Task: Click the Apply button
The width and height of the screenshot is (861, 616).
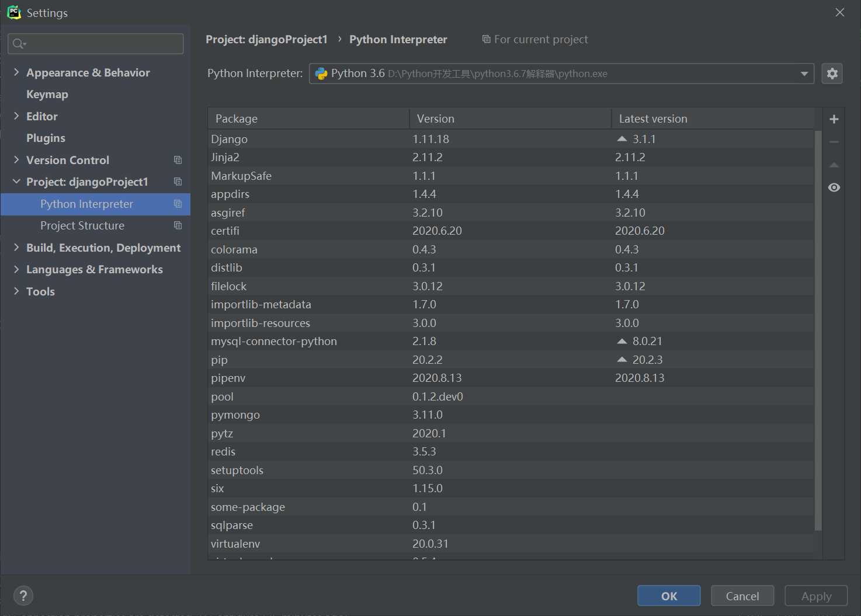Action: pos(816,596)
